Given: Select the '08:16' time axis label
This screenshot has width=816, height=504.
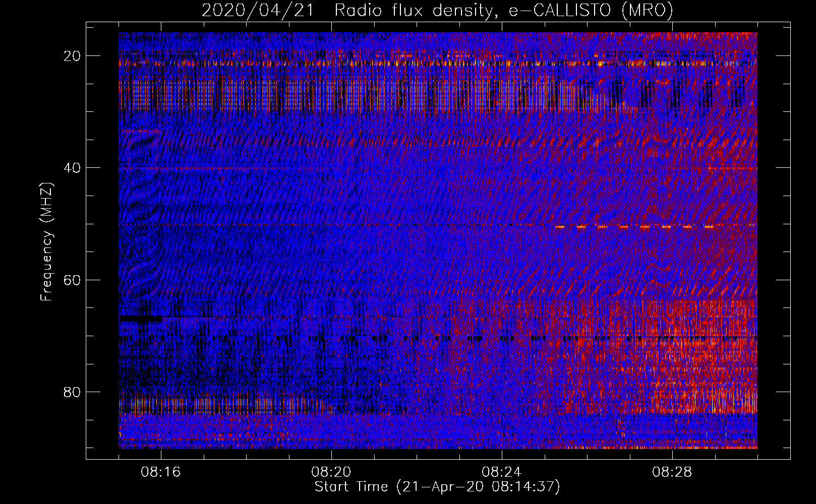Looking at the screenshot, I should 161,472.
